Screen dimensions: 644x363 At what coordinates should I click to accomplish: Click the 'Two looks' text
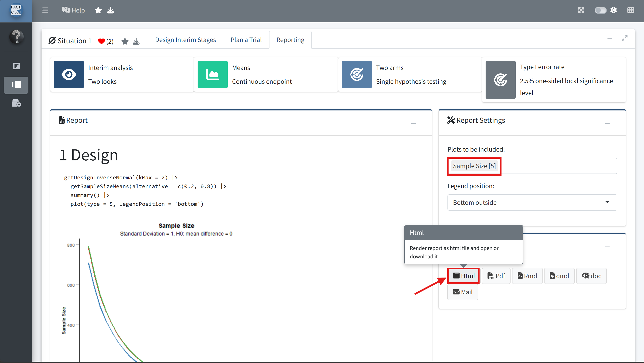102,82
